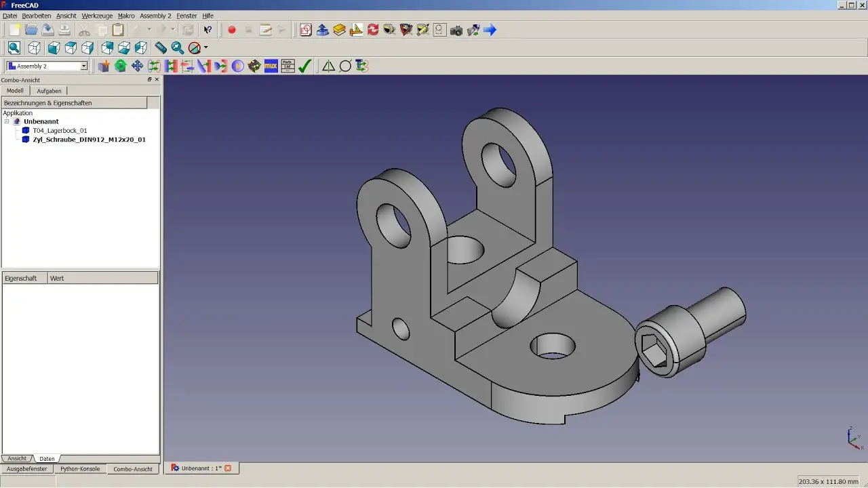Image resolution: width=868 pixels, height=488 pixels.
Task: Click the red refresh arrows icon
Action: 373,30
